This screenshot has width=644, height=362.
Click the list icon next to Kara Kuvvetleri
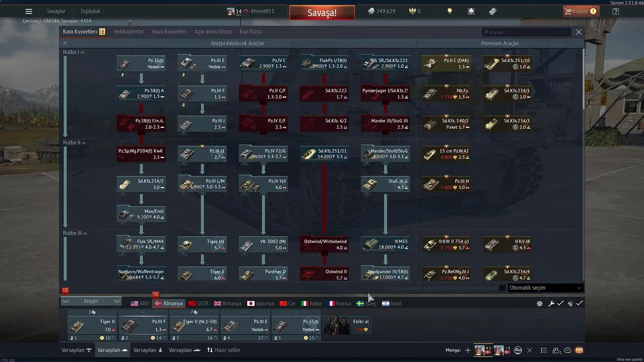click(x=102, y=32)
